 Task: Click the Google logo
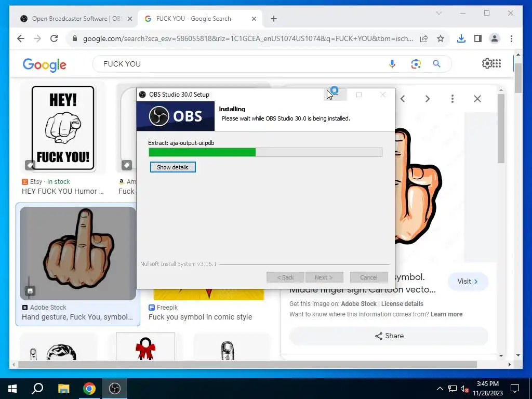[45, 64]
